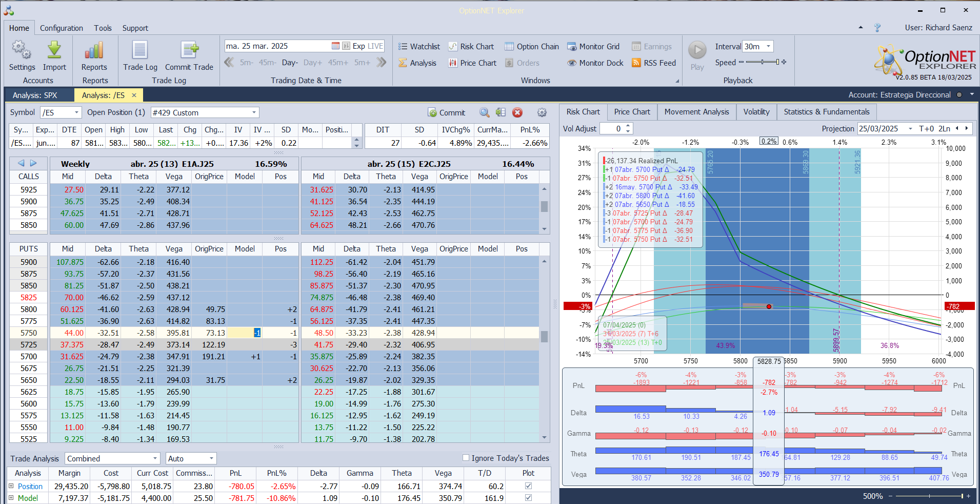Image resolution: width=980 pixels, height=504 pixels.
Task: Adjust the playback Speed slider
Action: click(763, 62)
